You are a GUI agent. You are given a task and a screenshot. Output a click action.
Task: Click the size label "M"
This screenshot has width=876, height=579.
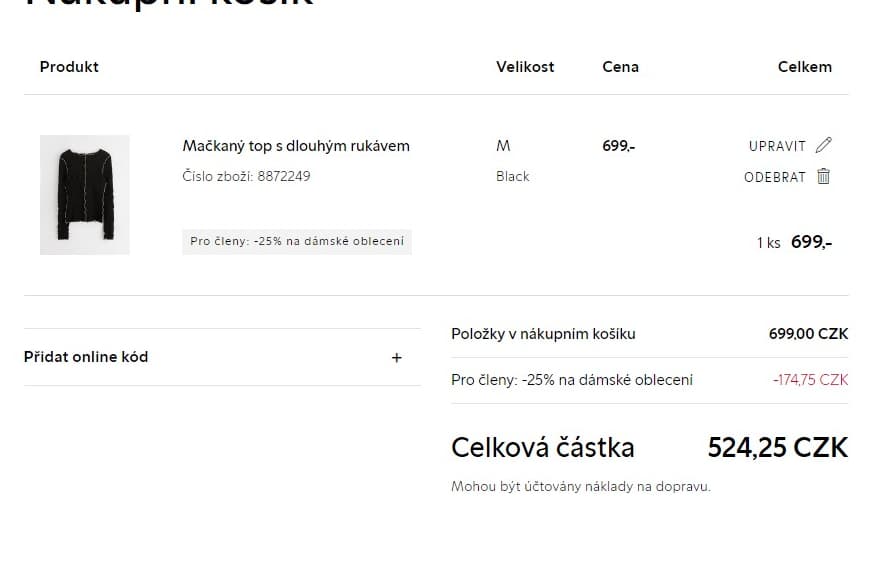[x=503, y=145]
